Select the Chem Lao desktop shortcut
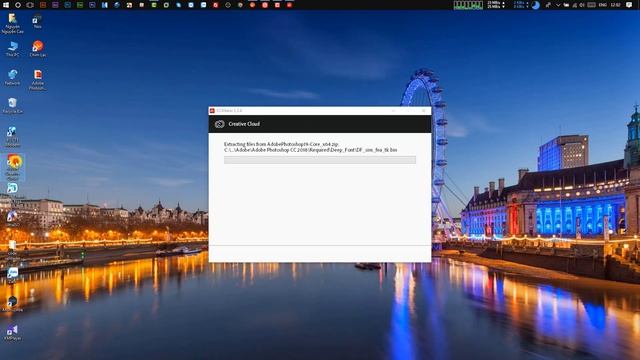This screenshot has height=360, width=640. click(38, 49)
